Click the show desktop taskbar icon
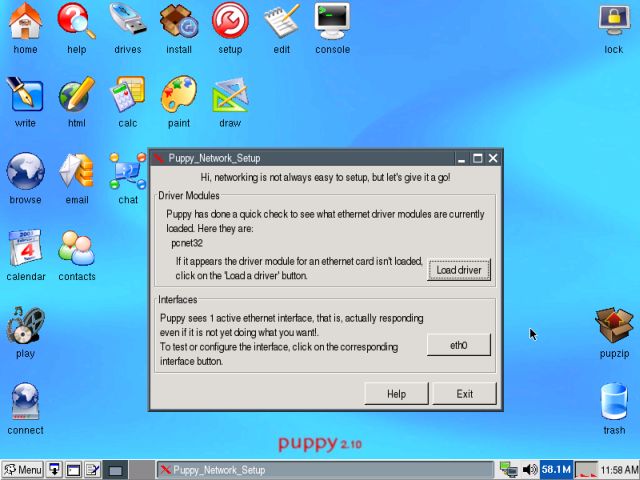This screenshot has height=480, width=640. tap(54, 470)
